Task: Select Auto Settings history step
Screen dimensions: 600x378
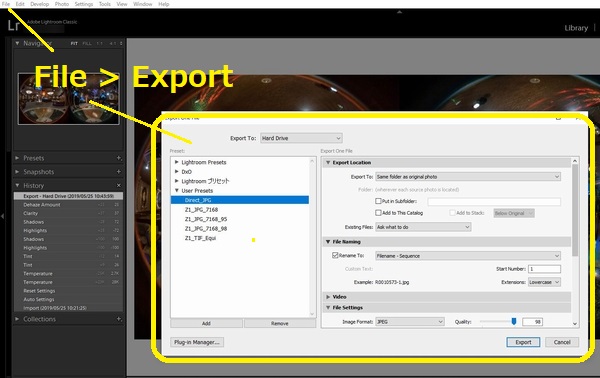Action: coord(68,299)
